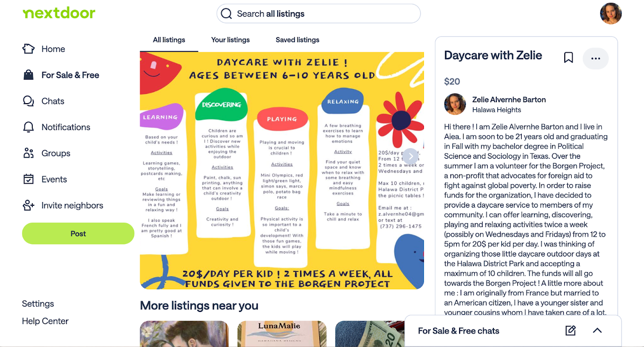Image resolution: width=644 pixels, height=347 pixels.
Task: Open the Settings link
Action: tap(38, 304)
